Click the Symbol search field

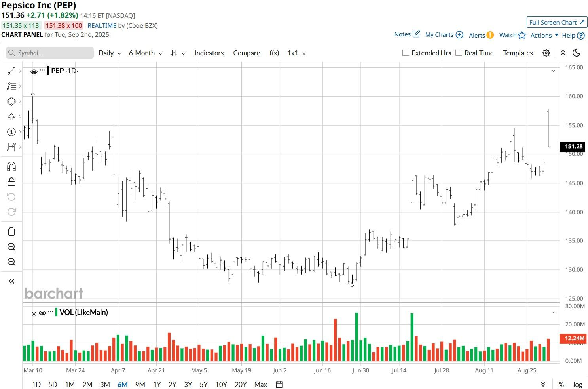pos(50,53)
